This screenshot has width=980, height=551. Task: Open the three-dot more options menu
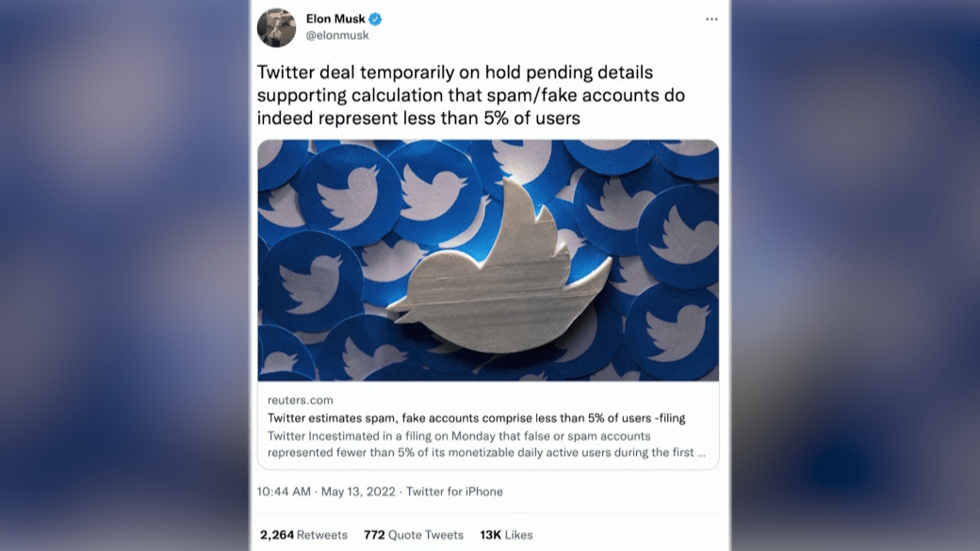711,20
